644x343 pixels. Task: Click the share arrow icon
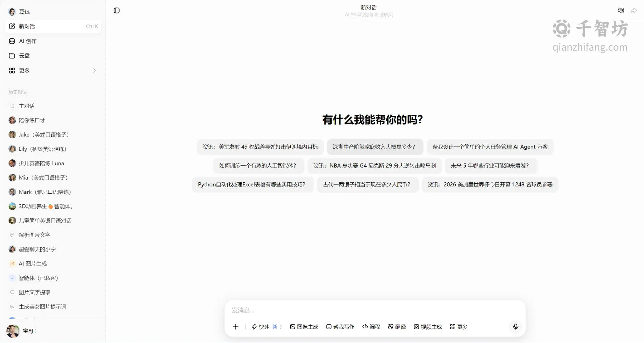click(634, 10)
